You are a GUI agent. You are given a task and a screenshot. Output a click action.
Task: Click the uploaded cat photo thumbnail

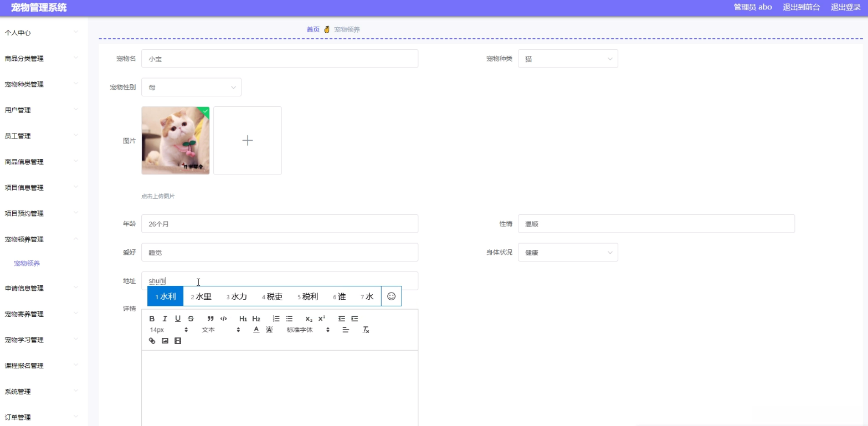(176, 141)
